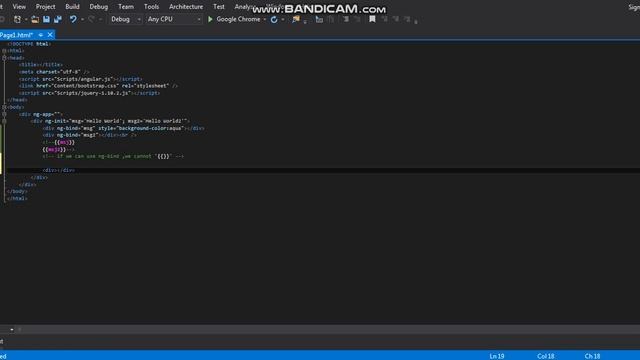Collapse the html tag outlining region
640x360 pixels.
[x=4, y=51]
